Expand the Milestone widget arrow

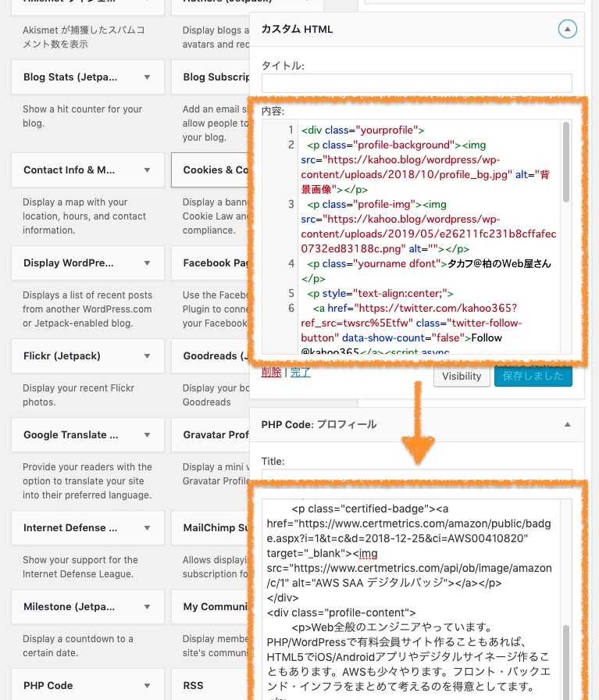point(148,607)
